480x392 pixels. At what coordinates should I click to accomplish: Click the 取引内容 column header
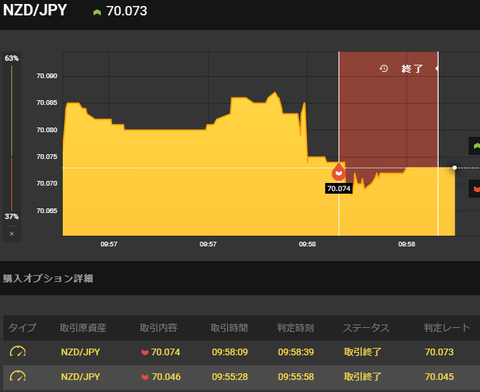tap(158, 328)
